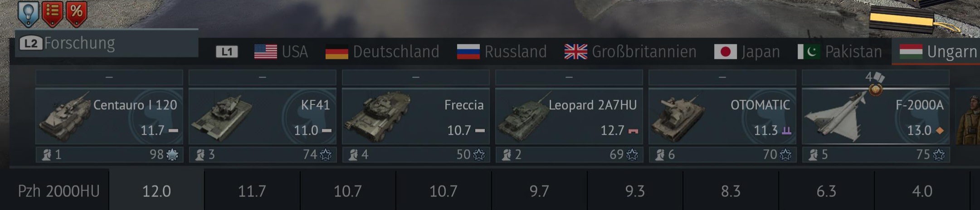Select the KF41 vehicle slot
The width and height of the screenshot is (980, 210).
tap(263, 117)
